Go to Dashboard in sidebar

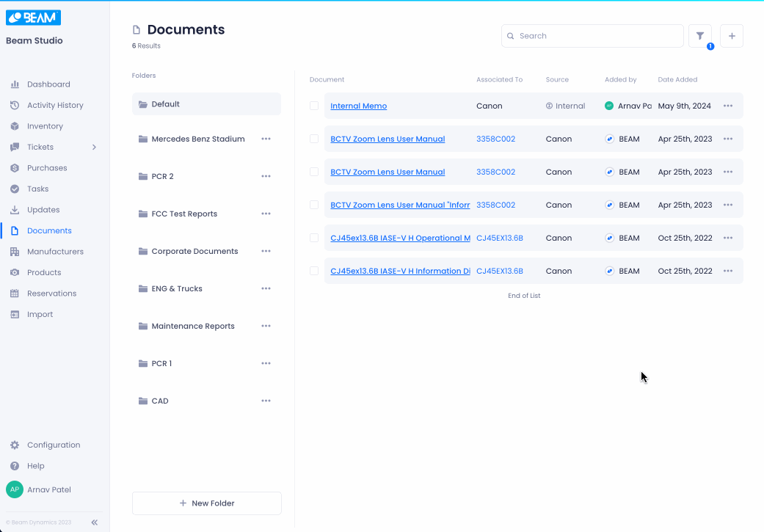coord(48,84)
